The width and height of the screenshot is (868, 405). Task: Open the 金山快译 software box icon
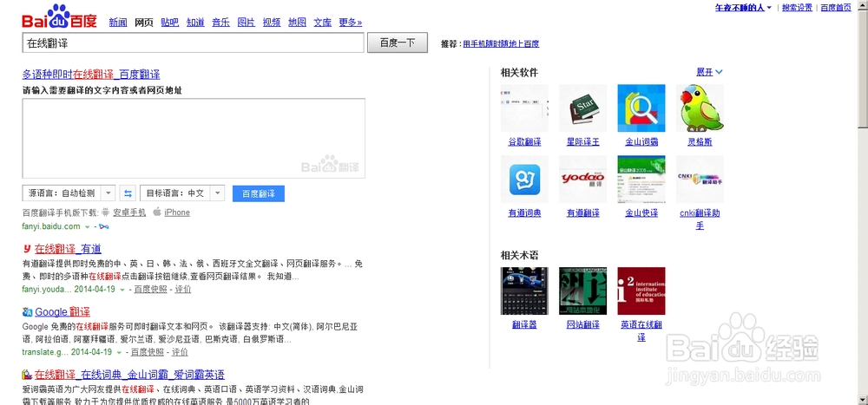(641, 179)
